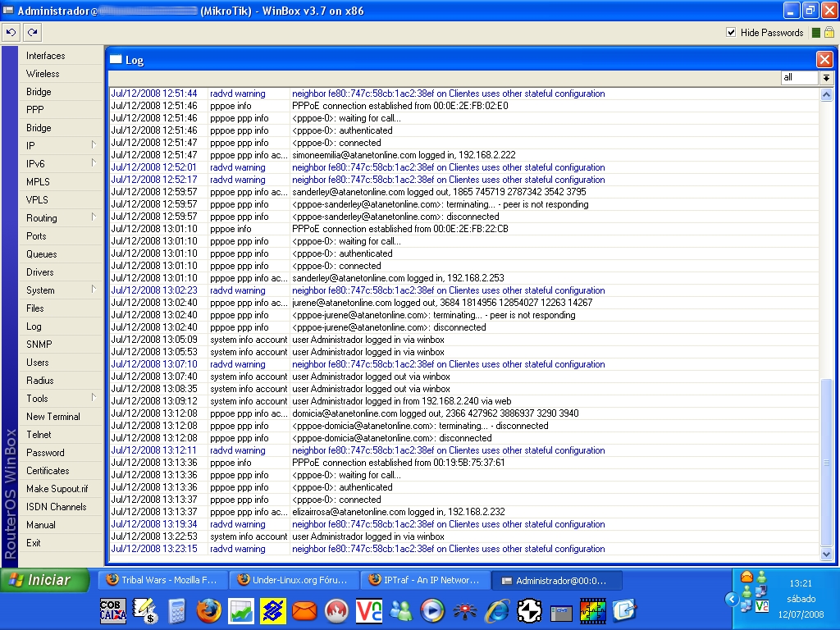Expand the IPv6 submenu arrow

coord(94,163)
